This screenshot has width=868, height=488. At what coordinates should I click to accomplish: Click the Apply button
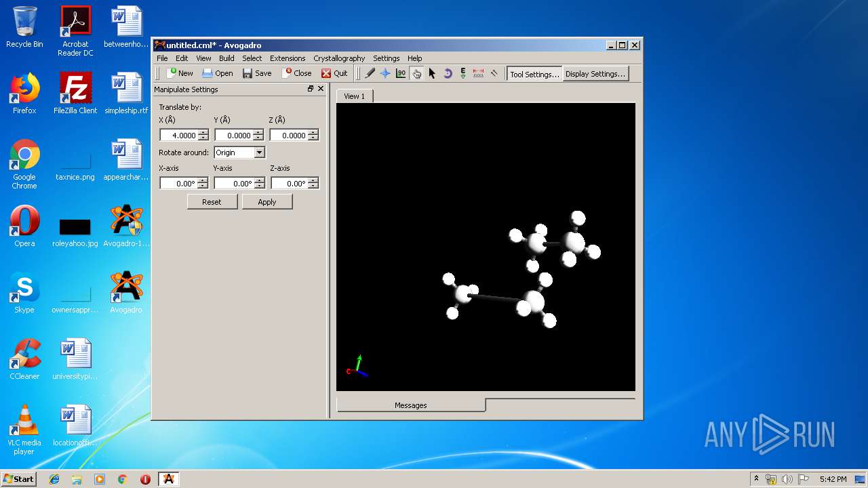coord(267,202)
